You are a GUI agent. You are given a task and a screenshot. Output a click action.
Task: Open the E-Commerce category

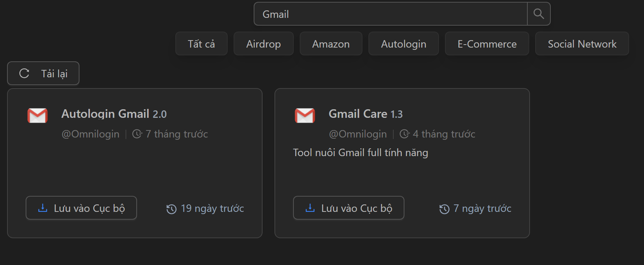[487, 44]
